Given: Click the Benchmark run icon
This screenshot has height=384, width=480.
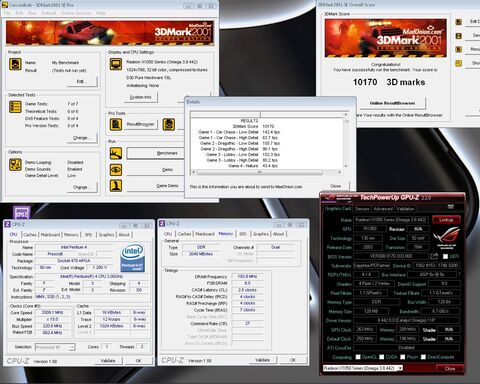Looking at the screenshot, I should 116,153.
